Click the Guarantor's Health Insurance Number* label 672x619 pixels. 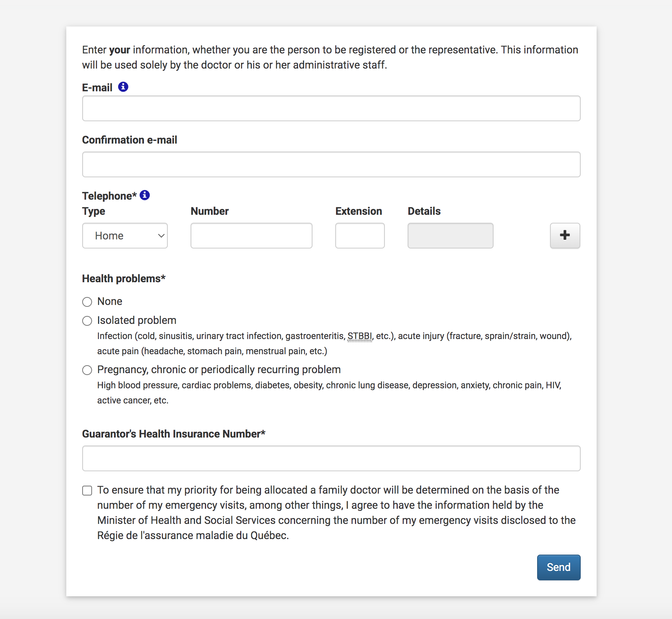tap(174, 434)
